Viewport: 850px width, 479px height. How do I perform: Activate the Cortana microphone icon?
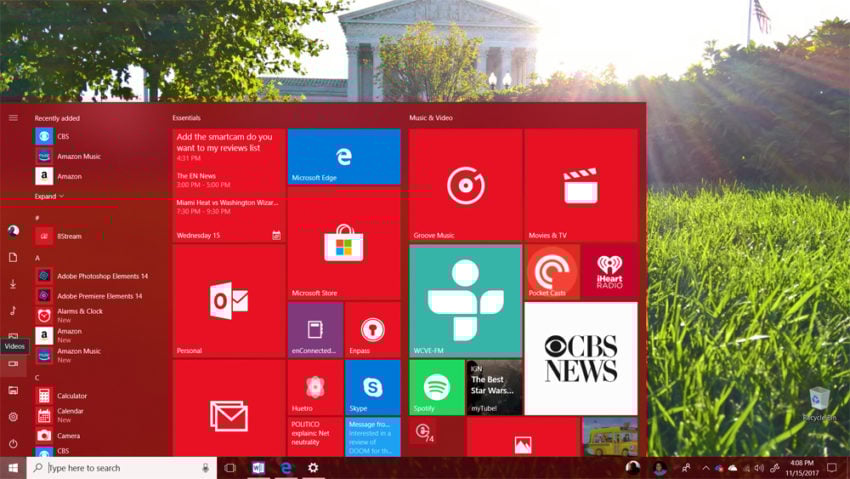pyautogui.click(x=205, y=468)
